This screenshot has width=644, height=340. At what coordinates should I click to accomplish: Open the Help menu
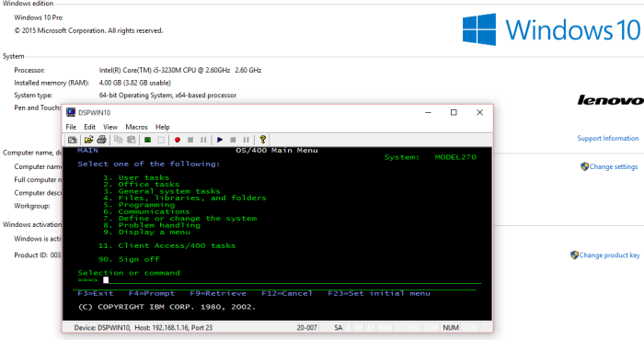[x=162, y=127]
